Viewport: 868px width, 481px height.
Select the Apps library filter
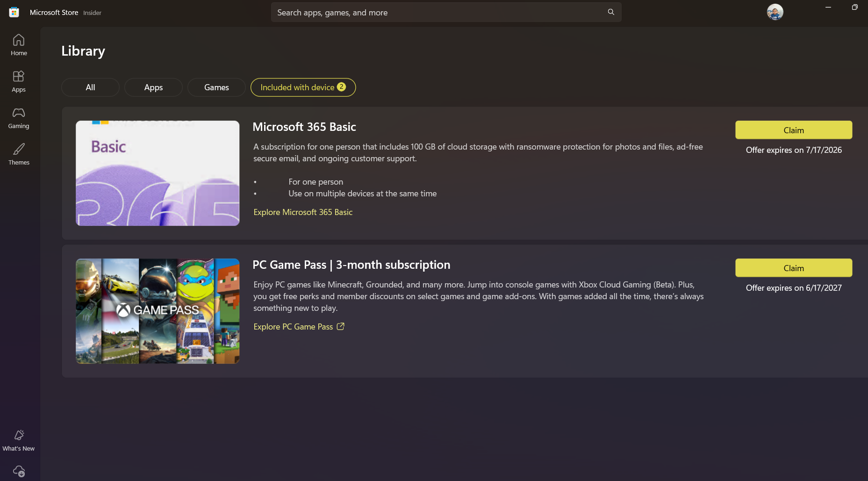[153, 87]
